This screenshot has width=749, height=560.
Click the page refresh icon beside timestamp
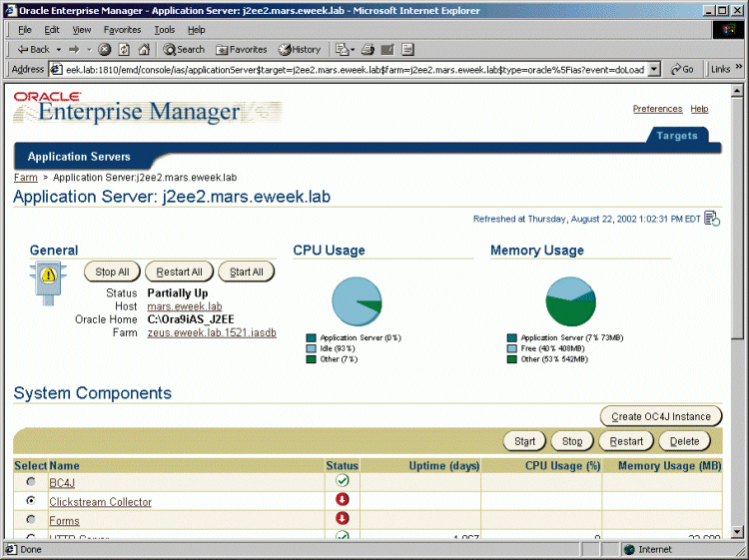[x=712, y=219]
